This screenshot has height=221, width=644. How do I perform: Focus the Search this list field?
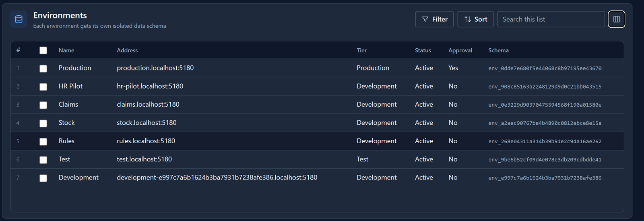pos(551,19)
